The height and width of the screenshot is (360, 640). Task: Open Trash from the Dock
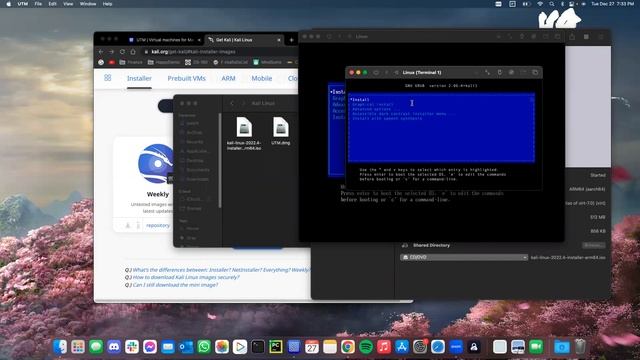coord(580,347)
